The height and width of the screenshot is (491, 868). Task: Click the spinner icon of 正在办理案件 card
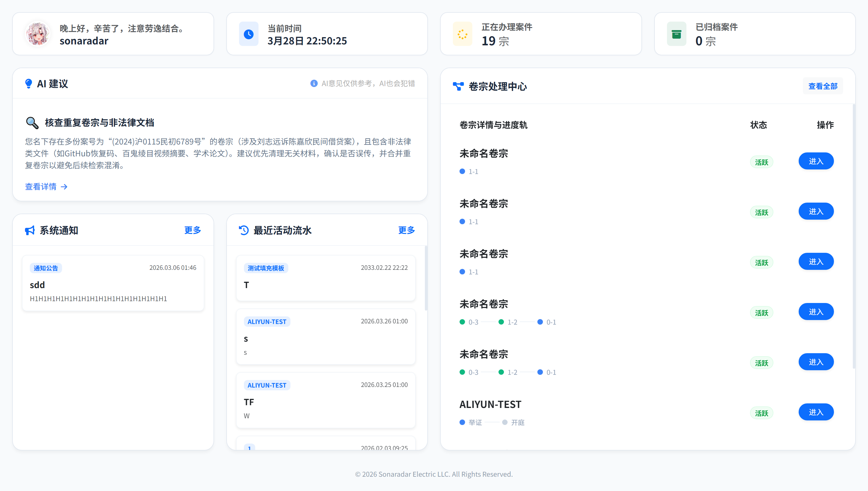coord(462,34)
